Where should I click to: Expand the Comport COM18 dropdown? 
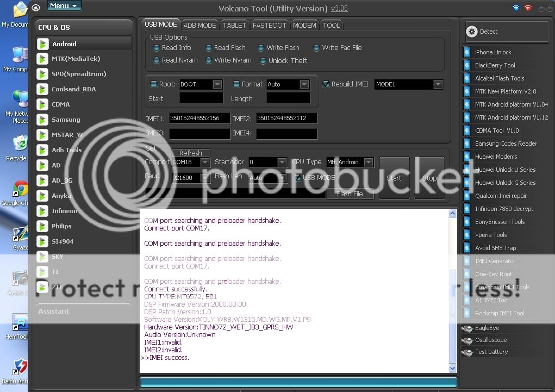click(204, 162)
